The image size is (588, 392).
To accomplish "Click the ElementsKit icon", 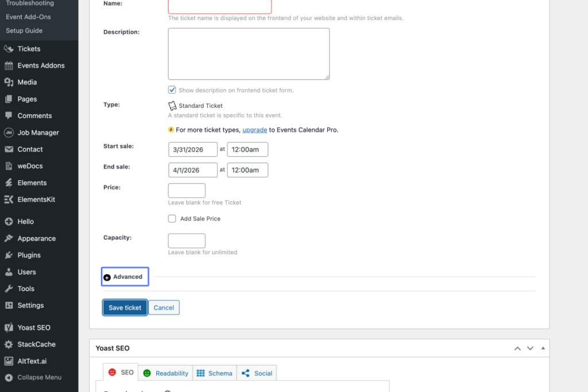I will pos(9,199).
